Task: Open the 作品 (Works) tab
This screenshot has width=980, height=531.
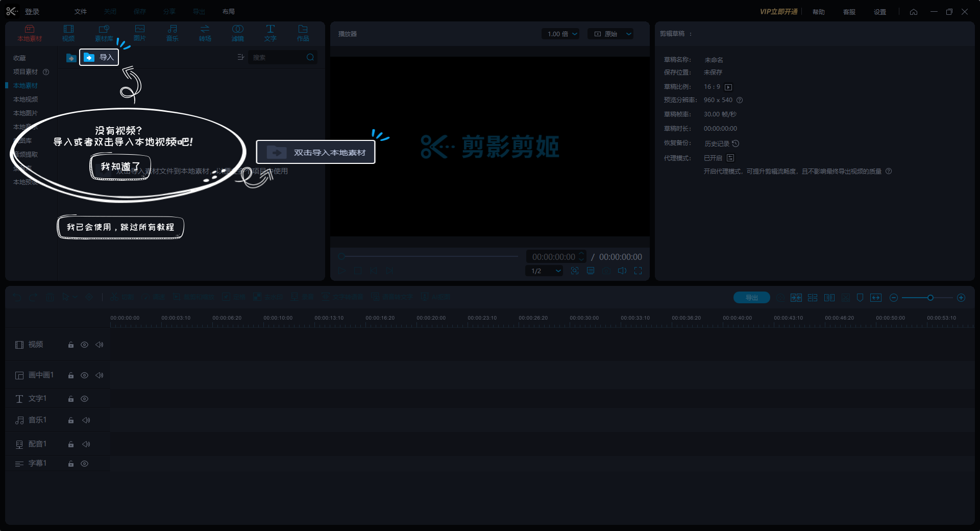Action: pyautogui.click(x=303, y=33)
